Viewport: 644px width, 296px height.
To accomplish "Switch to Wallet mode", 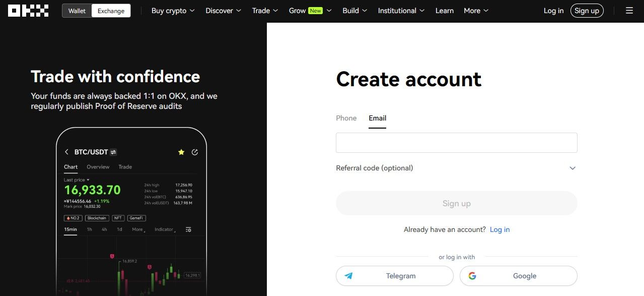I will [x=77, y=11].
